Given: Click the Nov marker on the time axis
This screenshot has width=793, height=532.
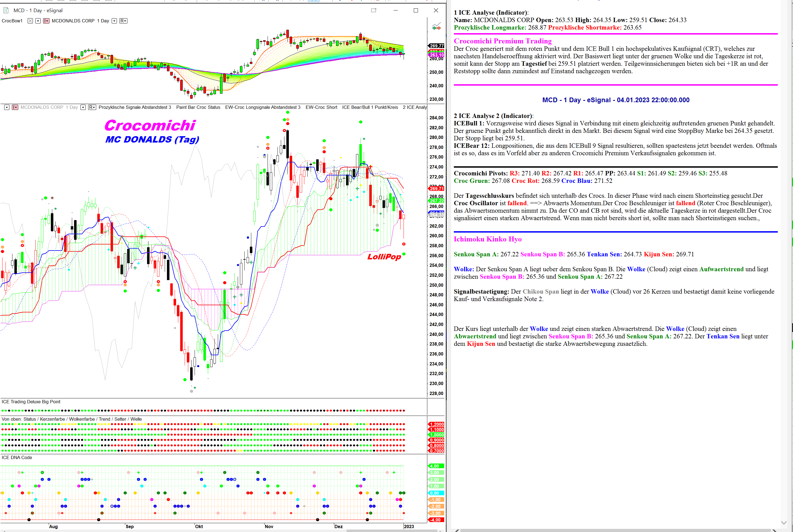Looking at the screenshot, I should point(269,526).
